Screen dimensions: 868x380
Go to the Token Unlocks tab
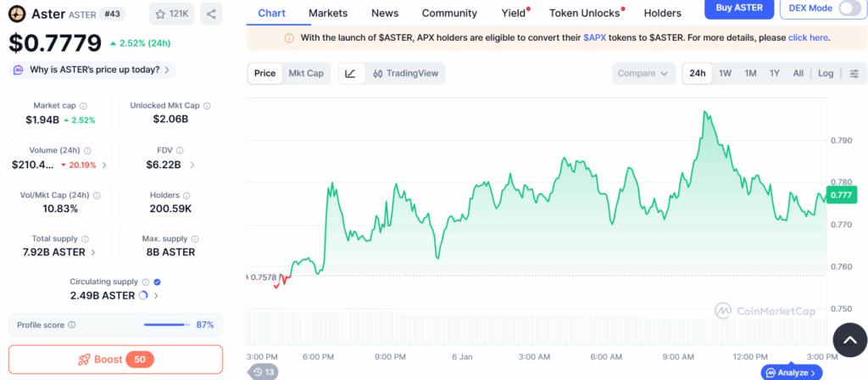click(x=584, y=13)
